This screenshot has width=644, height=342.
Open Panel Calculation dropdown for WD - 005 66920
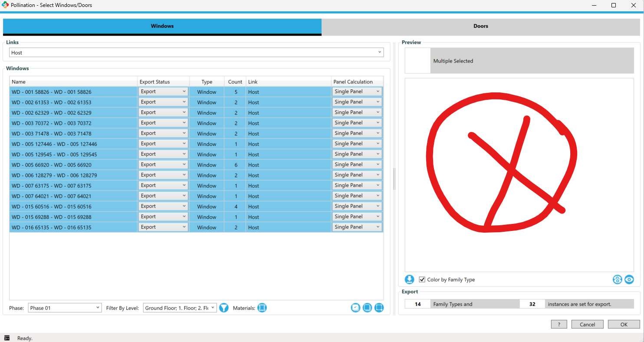click(x=357, y=164)
